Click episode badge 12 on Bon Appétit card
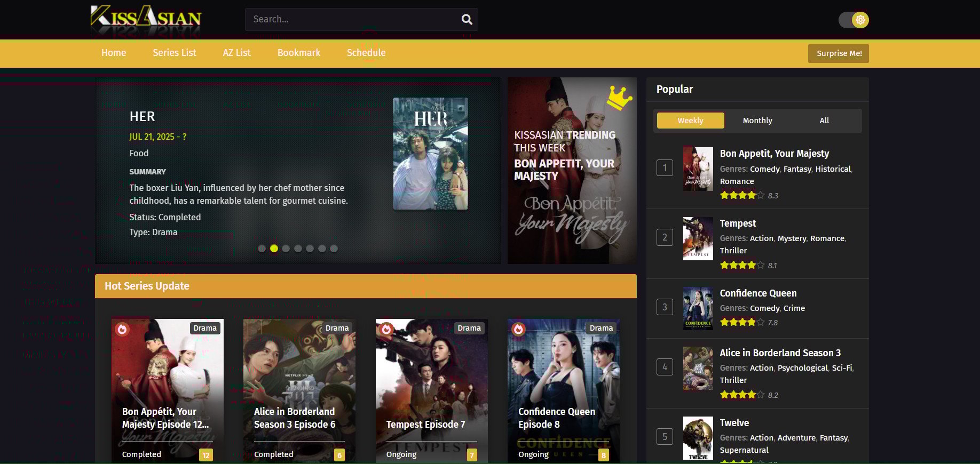 (206, 455)
